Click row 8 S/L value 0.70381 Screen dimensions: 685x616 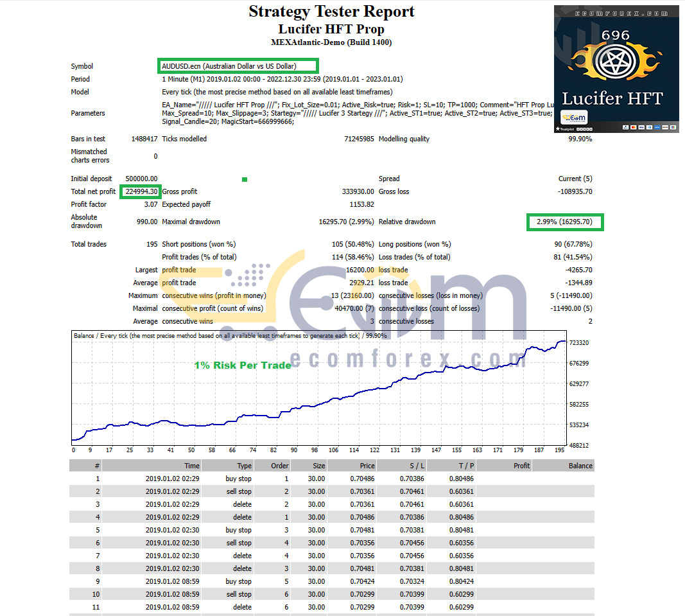(x=412, y=568)
